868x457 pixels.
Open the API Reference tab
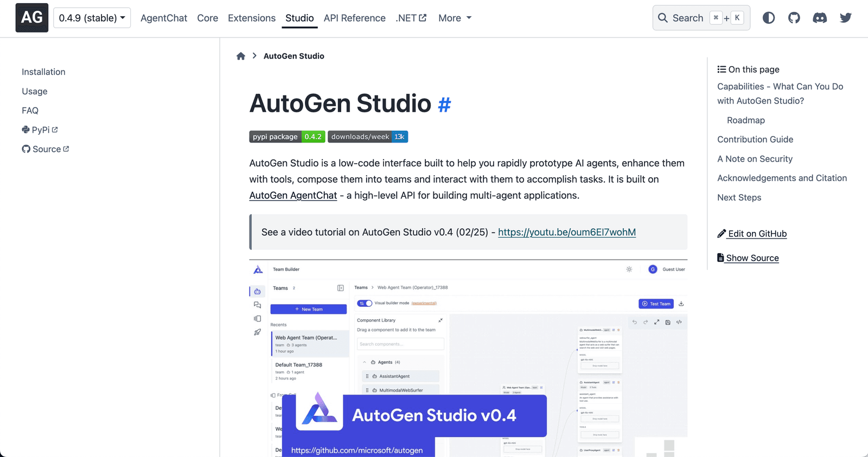[x=354, y=18]
